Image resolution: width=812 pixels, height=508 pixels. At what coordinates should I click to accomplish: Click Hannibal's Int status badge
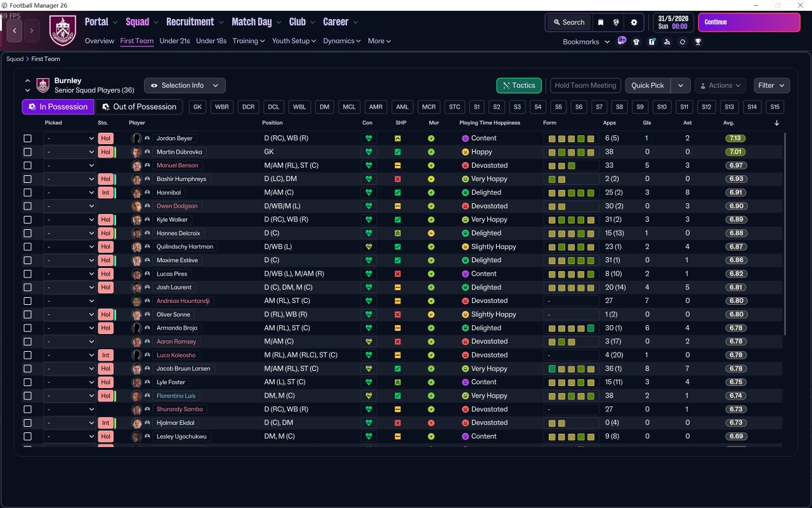pos(105,192)
